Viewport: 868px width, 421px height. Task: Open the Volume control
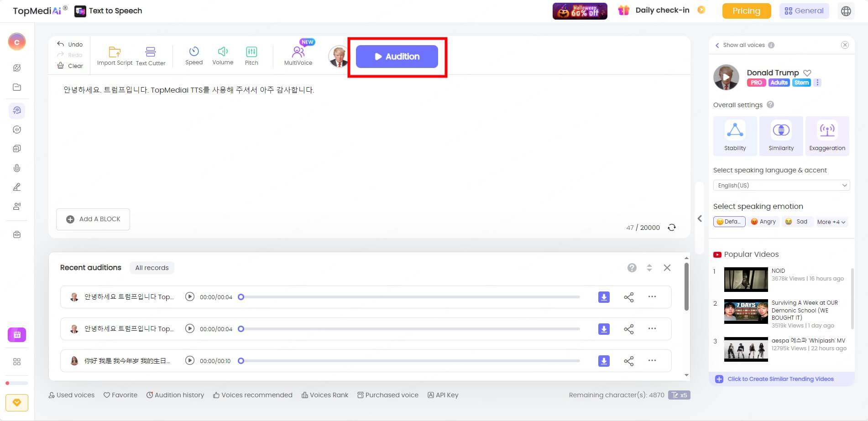click(x=223, y=56)
